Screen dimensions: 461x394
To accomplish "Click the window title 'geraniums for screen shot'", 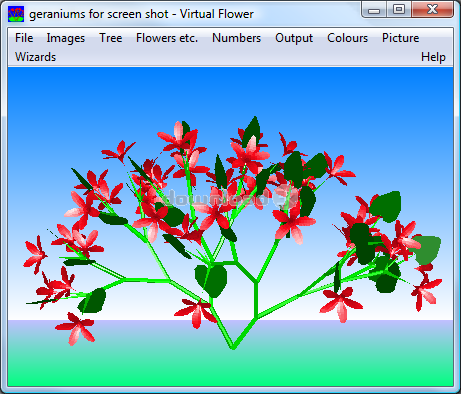I will tap(99, 14).
